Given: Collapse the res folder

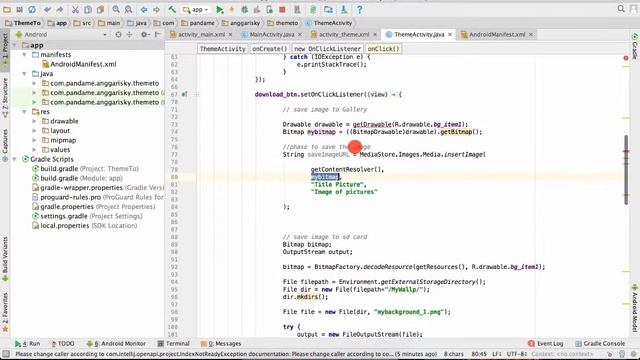Looking at the screenshot, I should pyautogui.click(x=24, y=112).
